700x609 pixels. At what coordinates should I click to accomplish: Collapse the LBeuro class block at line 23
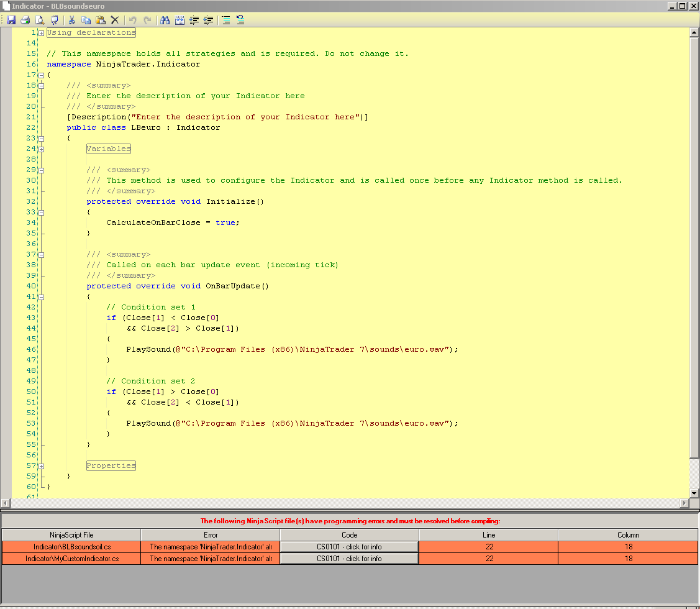coord(41,139)
